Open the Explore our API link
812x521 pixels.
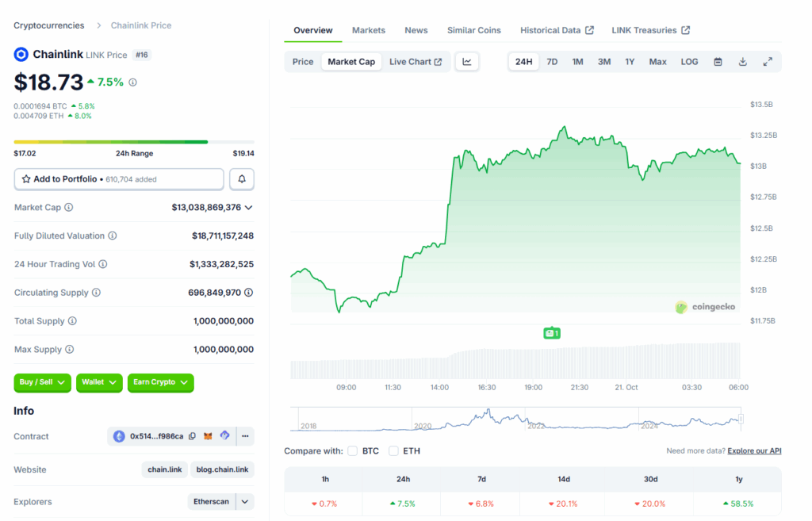[754, 451]
